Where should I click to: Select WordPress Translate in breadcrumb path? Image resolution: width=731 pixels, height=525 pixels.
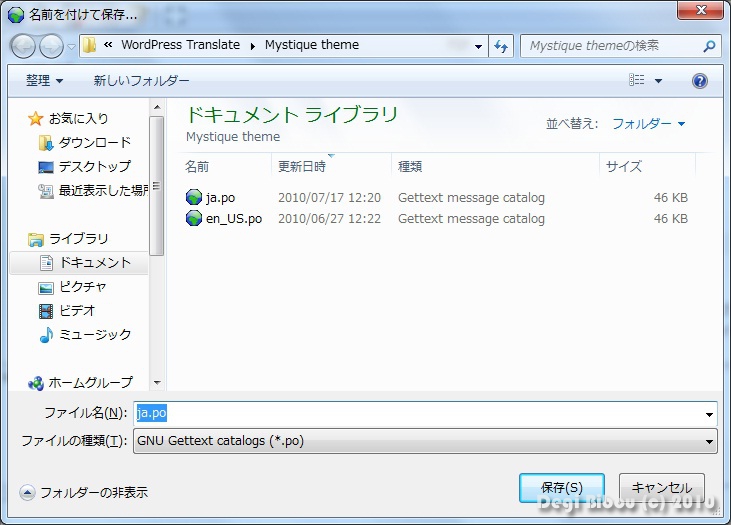[180, 45]
